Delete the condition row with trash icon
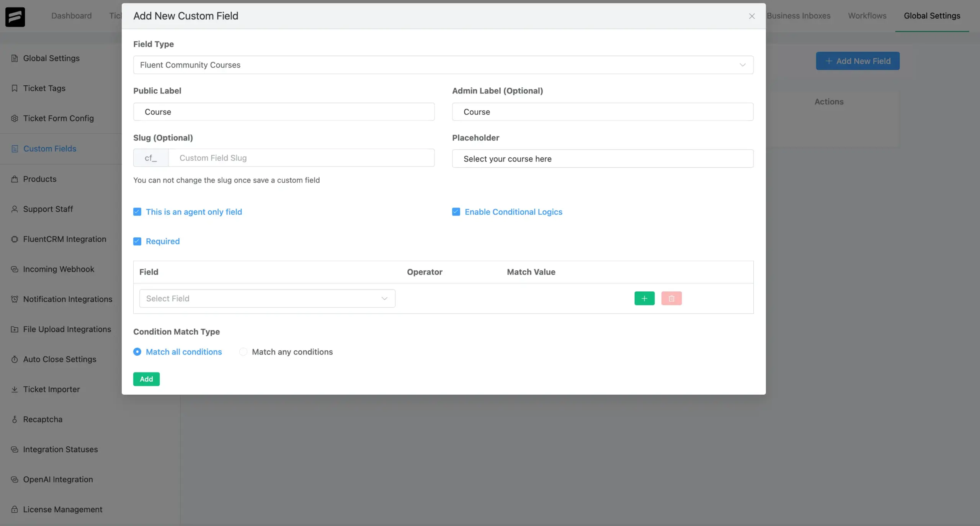 tap(671, 298)
